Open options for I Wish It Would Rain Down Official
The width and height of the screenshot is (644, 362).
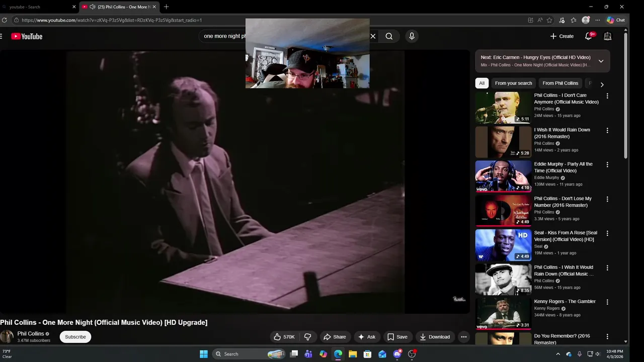tap(607, 268)
